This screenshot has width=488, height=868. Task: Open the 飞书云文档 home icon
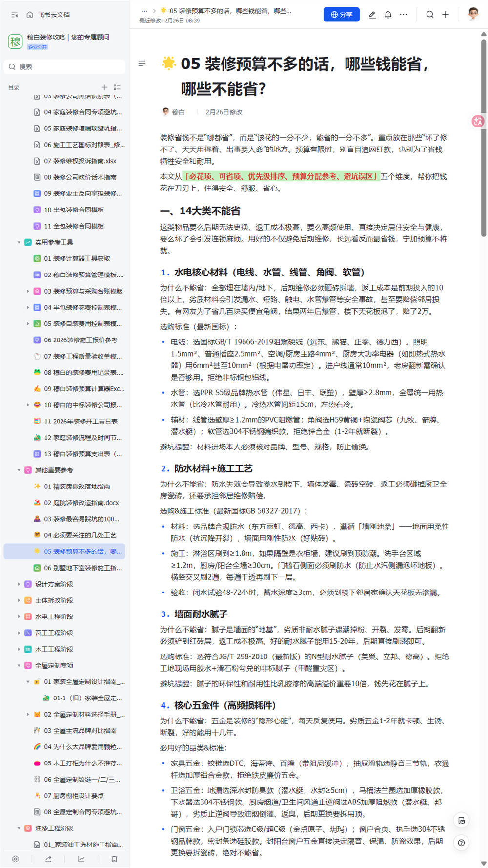point(30,15)
